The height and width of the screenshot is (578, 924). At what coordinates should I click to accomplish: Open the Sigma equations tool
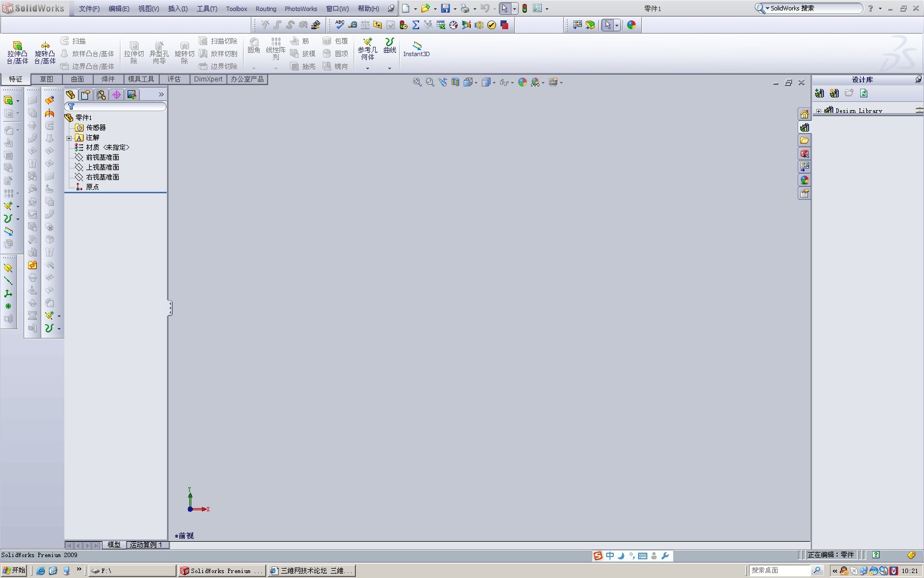416,25
